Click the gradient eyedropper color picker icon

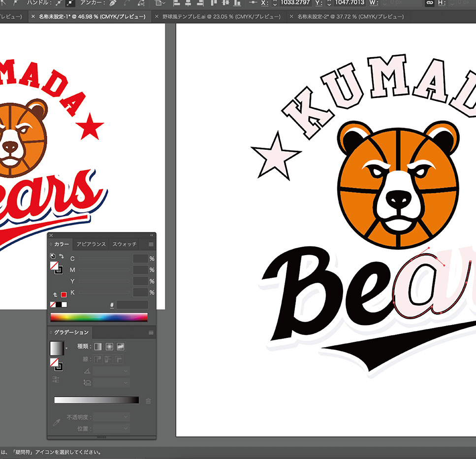coord(57,422)
